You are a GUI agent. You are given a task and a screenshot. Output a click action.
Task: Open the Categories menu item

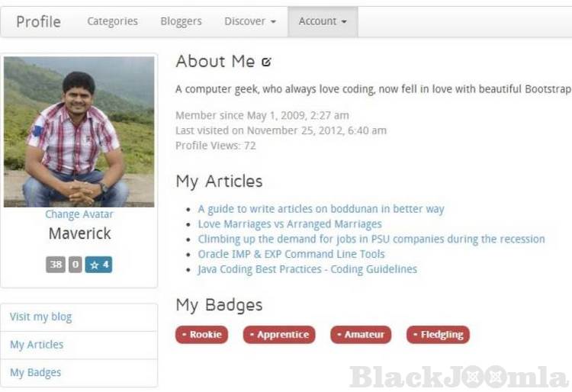[x=113, y=21]
